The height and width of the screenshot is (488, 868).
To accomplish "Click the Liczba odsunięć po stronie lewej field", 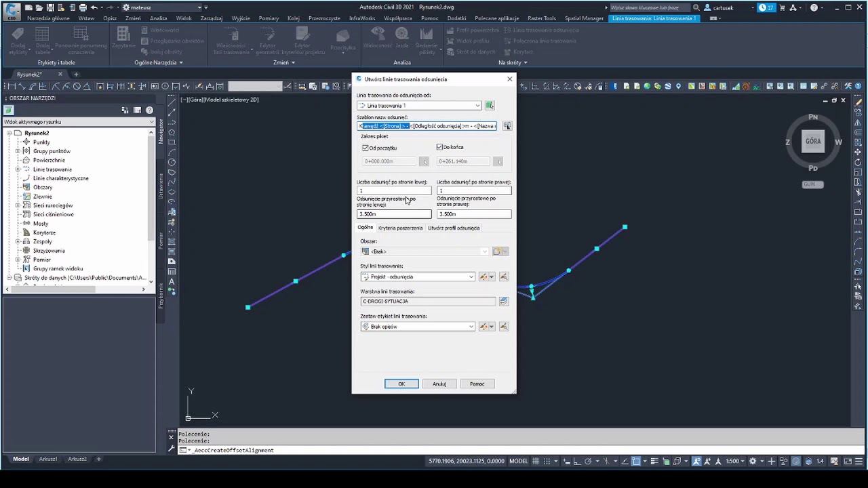I will pyautogui.click(x=394, y=190).
